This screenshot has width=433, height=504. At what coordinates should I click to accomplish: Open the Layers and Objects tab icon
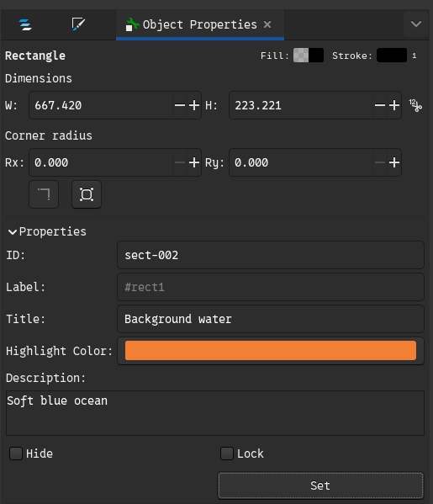(x=25, y=24)
